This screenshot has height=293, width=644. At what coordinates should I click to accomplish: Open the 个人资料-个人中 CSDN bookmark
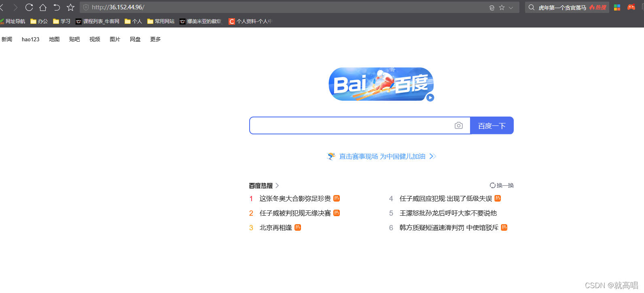pos(250,21)
